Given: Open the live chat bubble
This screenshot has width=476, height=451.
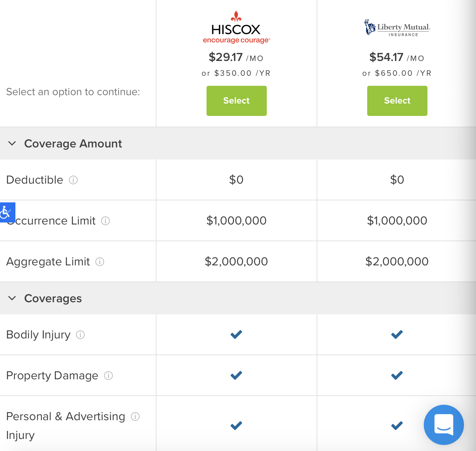Looking at the screenshot, I should [x=444, y=425].
